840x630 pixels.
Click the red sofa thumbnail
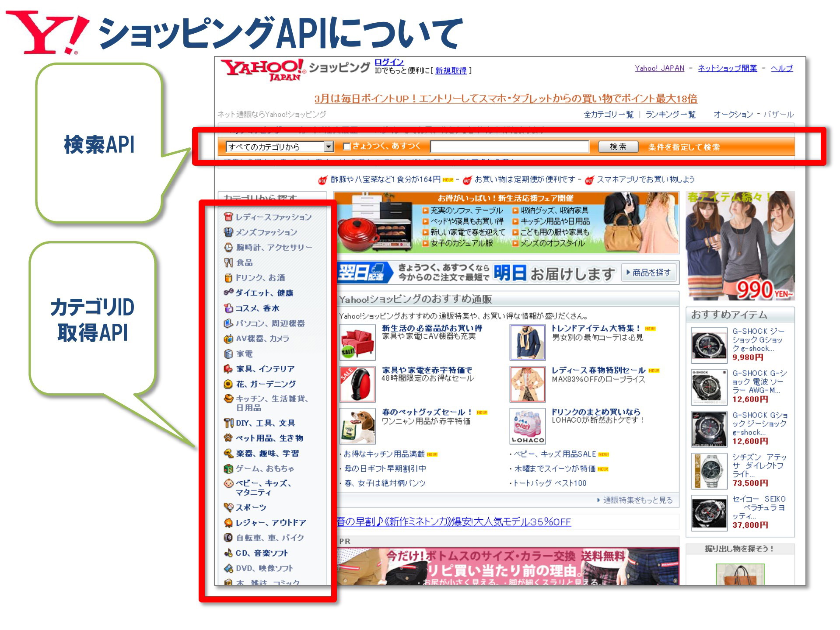tap(357, 342)
